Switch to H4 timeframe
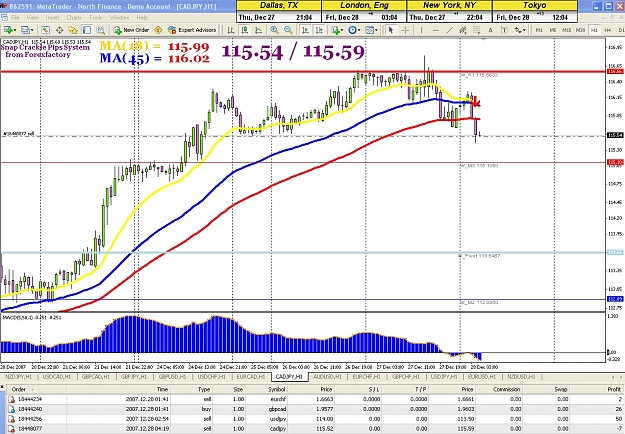The height and width of the screenshot is (434, 625). pos(608,30)
